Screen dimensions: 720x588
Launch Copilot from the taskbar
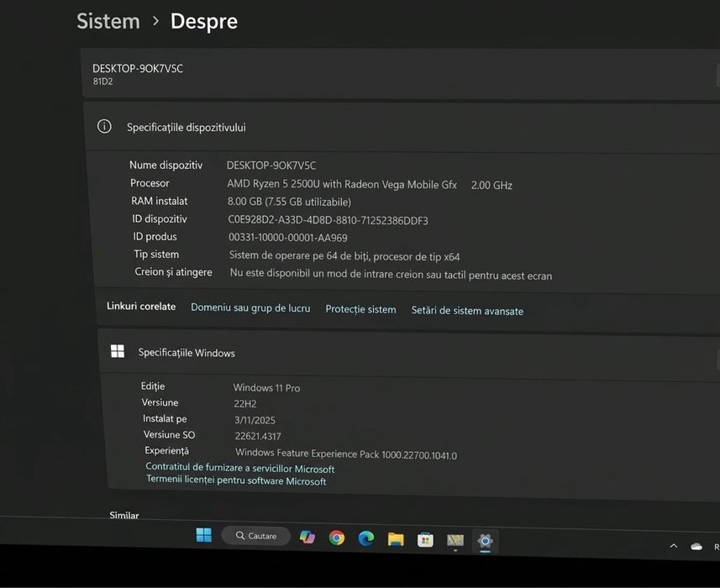coord(307,537)
